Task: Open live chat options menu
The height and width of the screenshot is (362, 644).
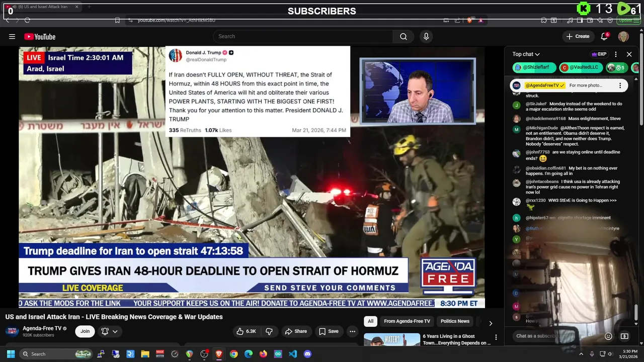Action: (616, 54)
